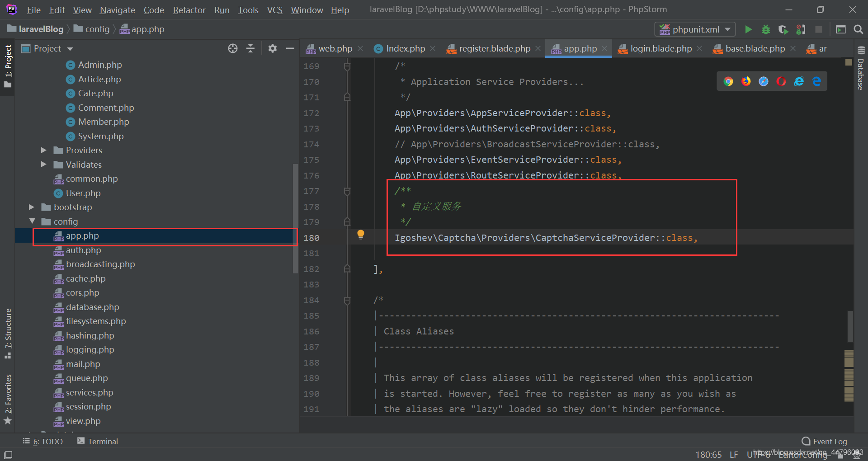Open the Terminal tool window

98,441
